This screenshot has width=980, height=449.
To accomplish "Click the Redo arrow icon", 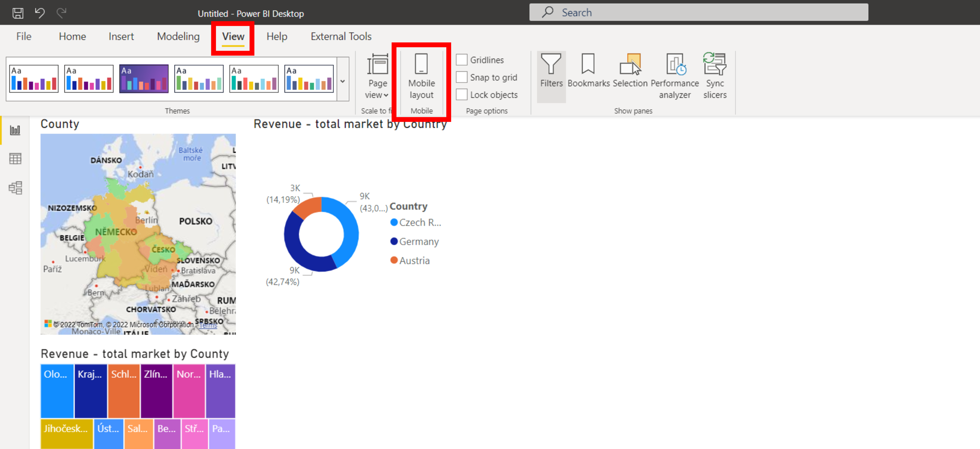I will coord(61,13).
